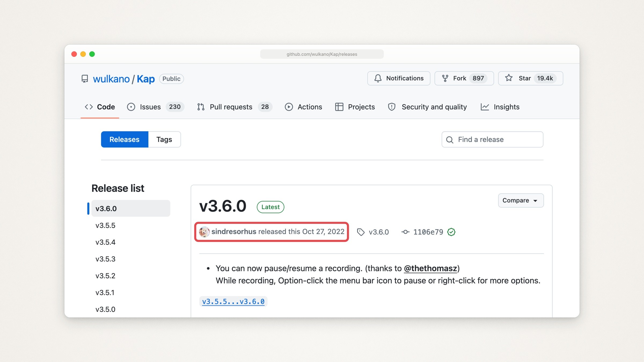Click the tag icon next to v3.6.0
This screenshot has height=362, width=644.
click(361, 232)
